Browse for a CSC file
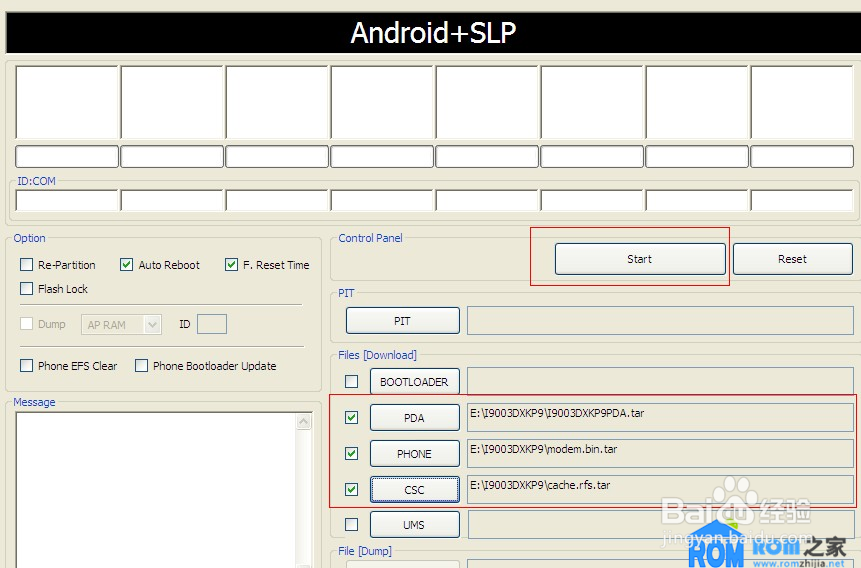The width and height of the screenshot is (861, 568). point(414,489)
